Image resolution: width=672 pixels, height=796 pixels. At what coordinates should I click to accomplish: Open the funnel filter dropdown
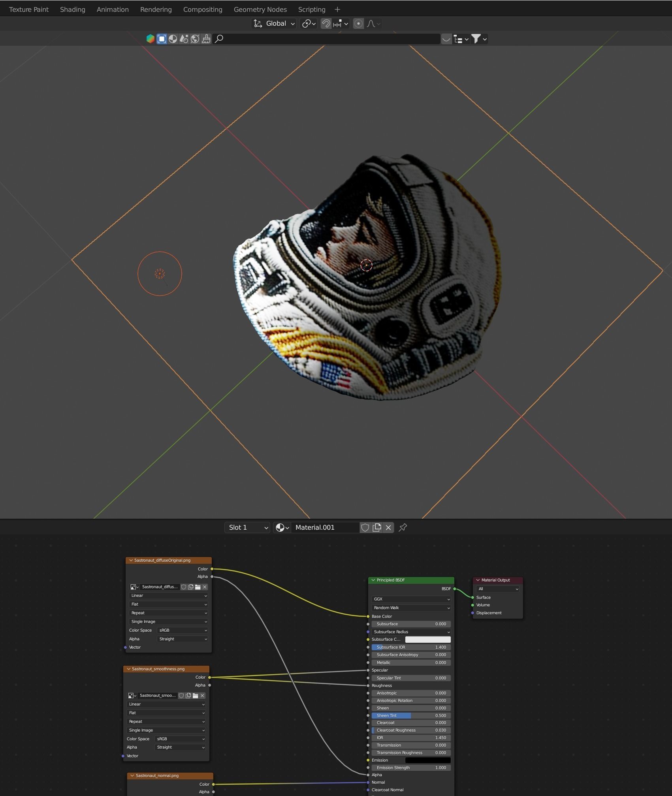[479, 39]
